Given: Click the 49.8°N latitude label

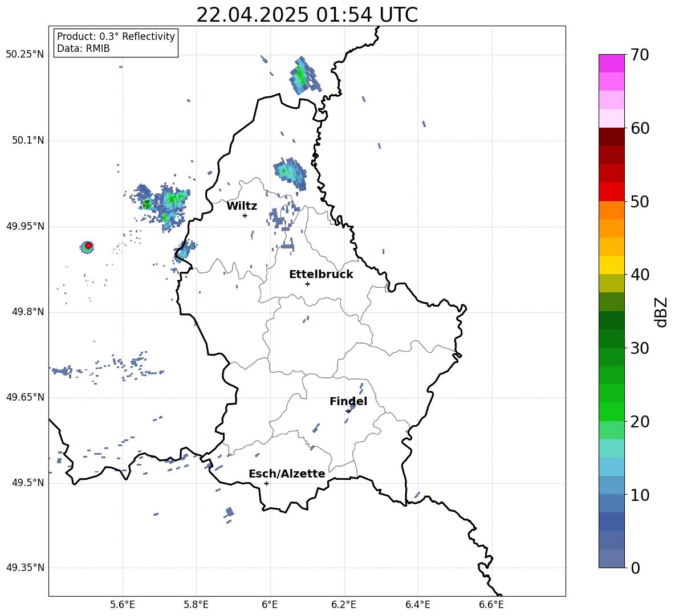Looking at the screenshot, I should coord(28,312).
